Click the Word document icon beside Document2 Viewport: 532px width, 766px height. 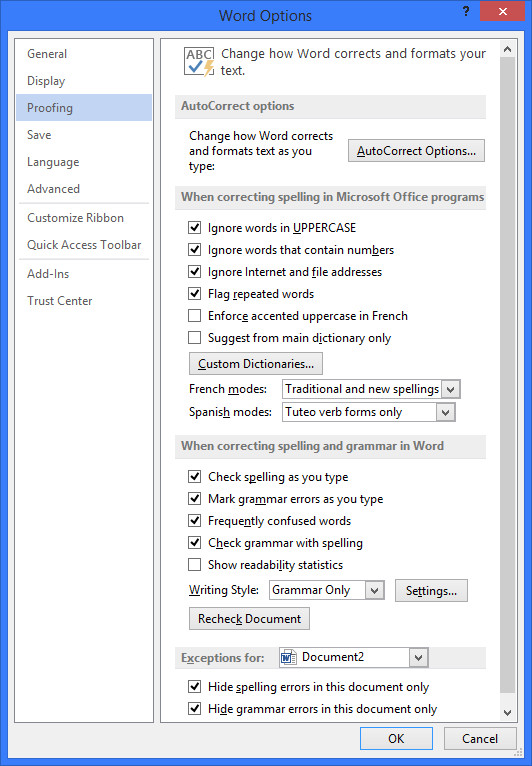tap(288, 658)
